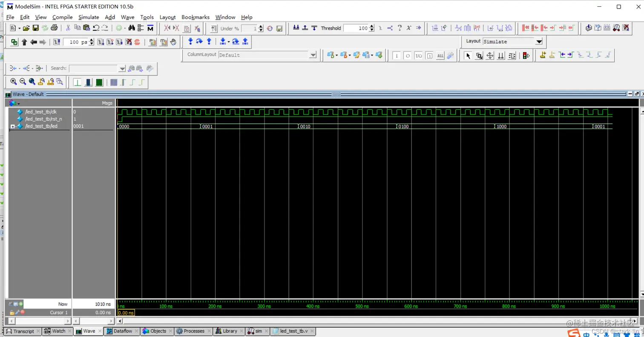
Task: Click in the run length 100 ps field
Action: (76, 42)
